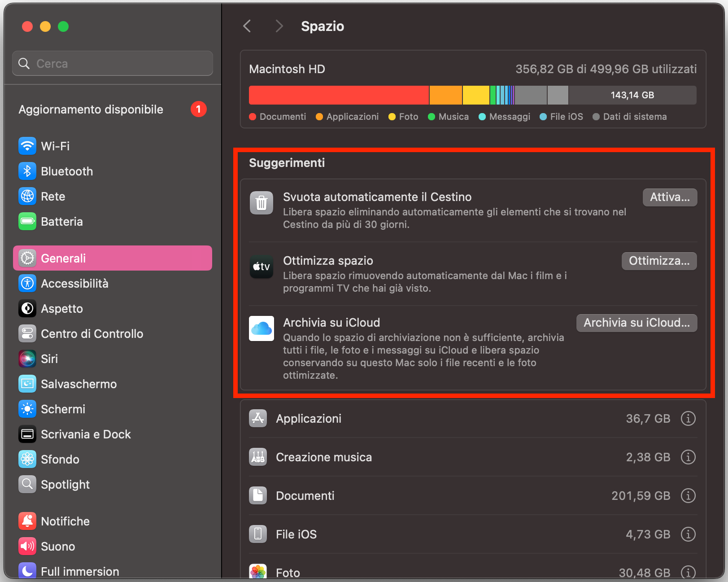Click the Bluetooth icon in sidebar
The image size is (728, 582).
pyautogui.click(x=27, y=171)
